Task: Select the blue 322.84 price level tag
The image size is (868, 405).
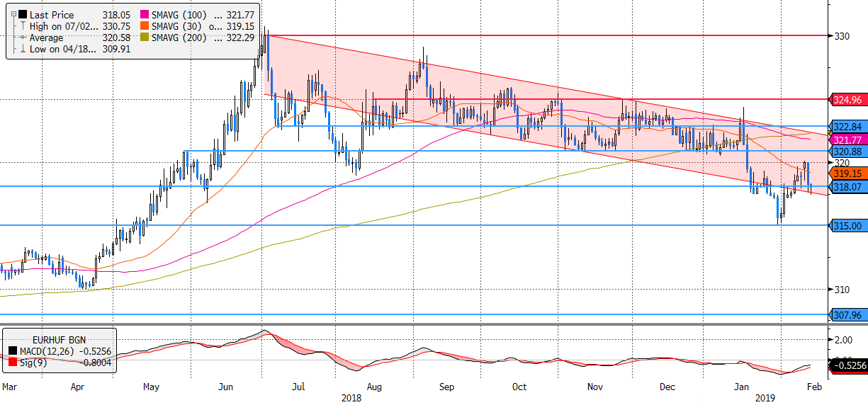Action: tap(847, 127)
